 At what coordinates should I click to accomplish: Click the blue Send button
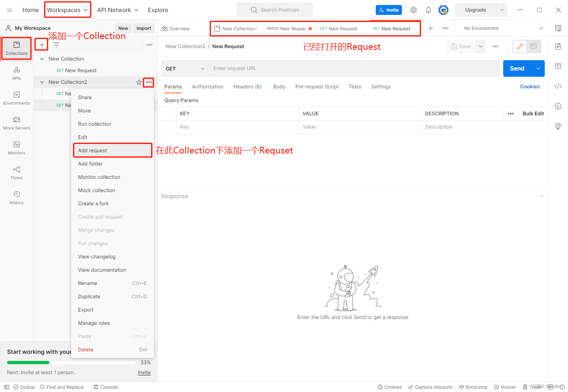(517, 68)
